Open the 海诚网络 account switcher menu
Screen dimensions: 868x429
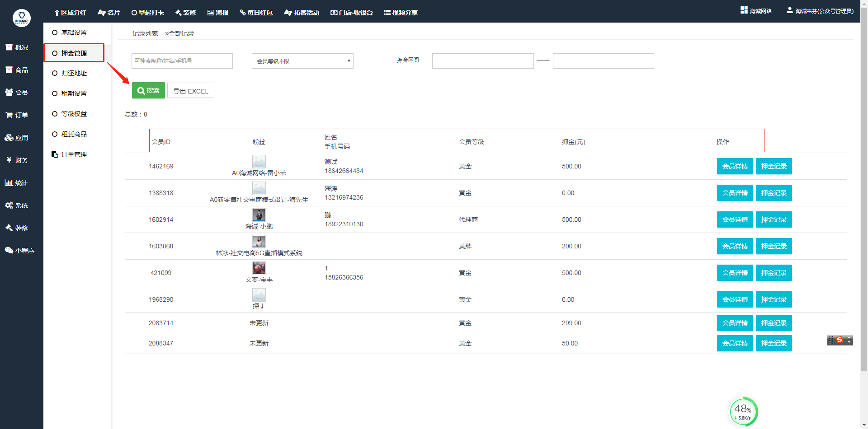[756, 11]
